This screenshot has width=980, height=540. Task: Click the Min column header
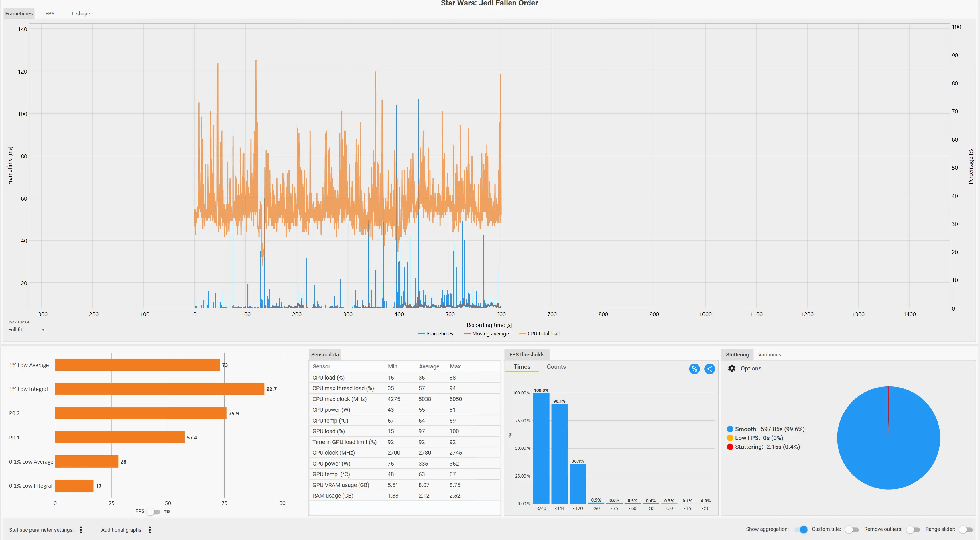393,366
